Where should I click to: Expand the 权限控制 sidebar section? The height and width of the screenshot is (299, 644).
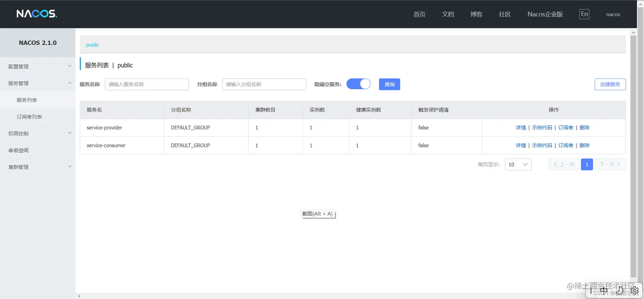click(x=37, y=133)
